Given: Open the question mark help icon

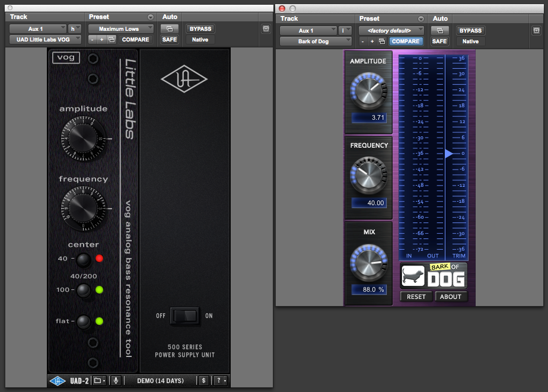Looking at the screenshot, I should click(219, 381).
